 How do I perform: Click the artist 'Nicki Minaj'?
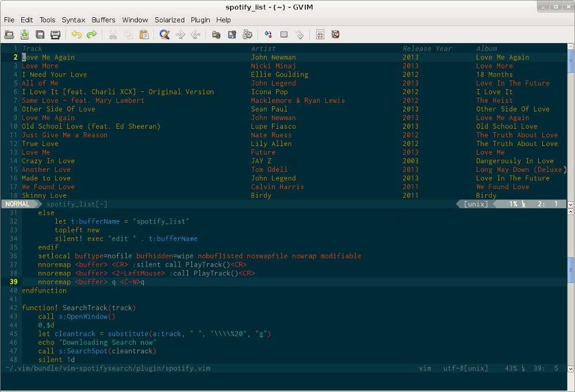pyautogui.click(x=273, y=66)
